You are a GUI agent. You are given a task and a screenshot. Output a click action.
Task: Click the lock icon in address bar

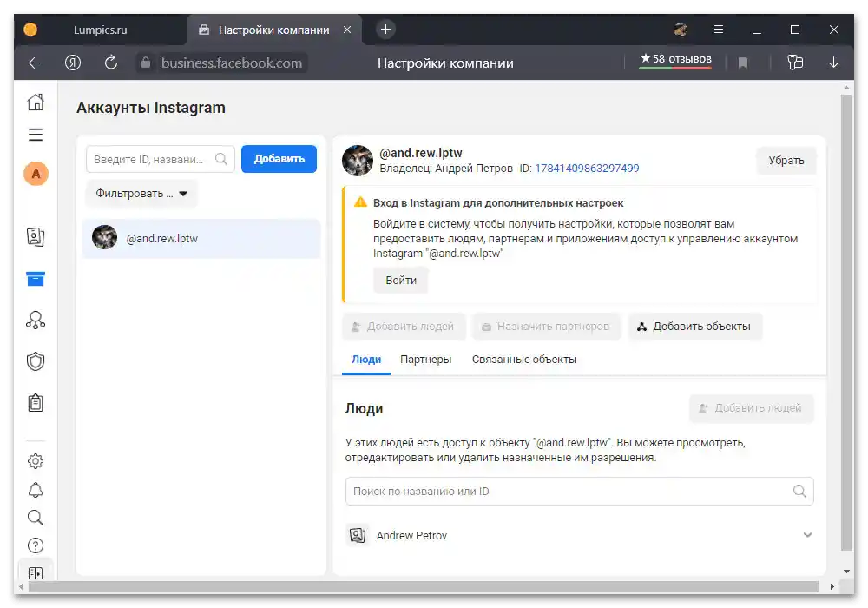tap(146, 63)
